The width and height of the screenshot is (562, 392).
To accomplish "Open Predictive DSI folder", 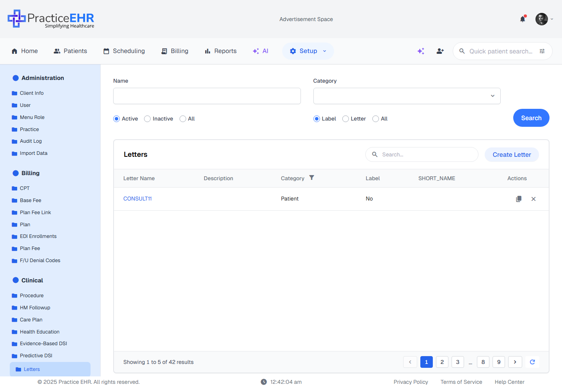I will pyautogui.click(x=32, y=356).
